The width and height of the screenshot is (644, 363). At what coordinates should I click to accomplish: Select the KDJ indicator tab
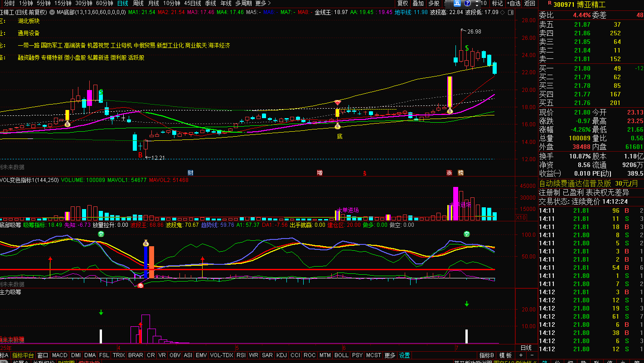click(281, 355)
